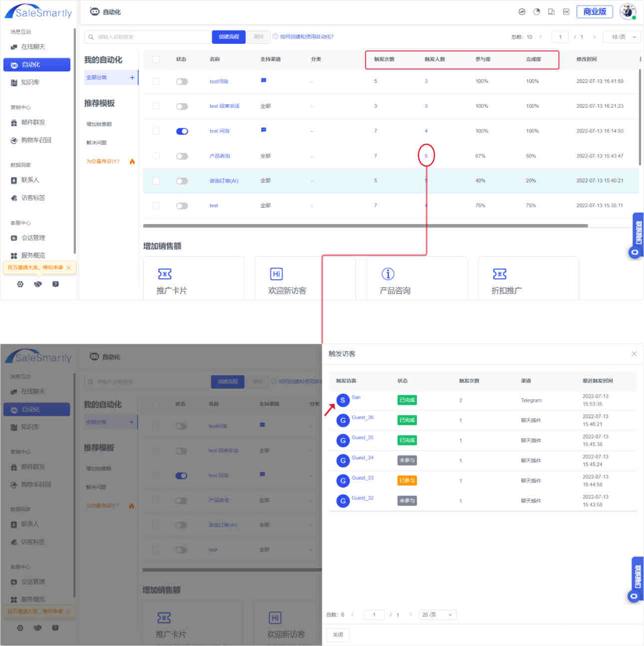This screenshot has width=644, height=646.
Task: Click the 创建流程 button
Action: [x=229, y=37]
